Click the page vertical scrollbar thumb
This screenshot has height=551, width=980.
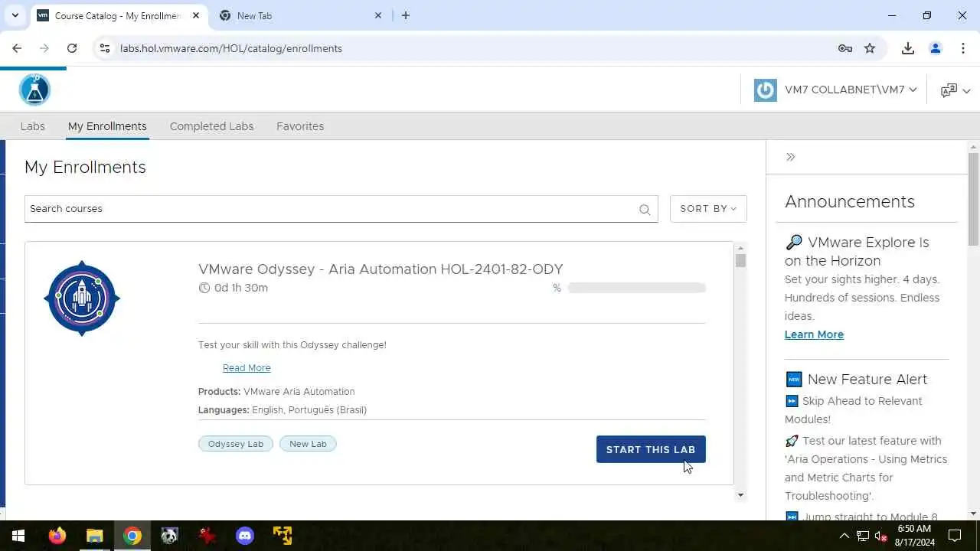coord(973,199)
